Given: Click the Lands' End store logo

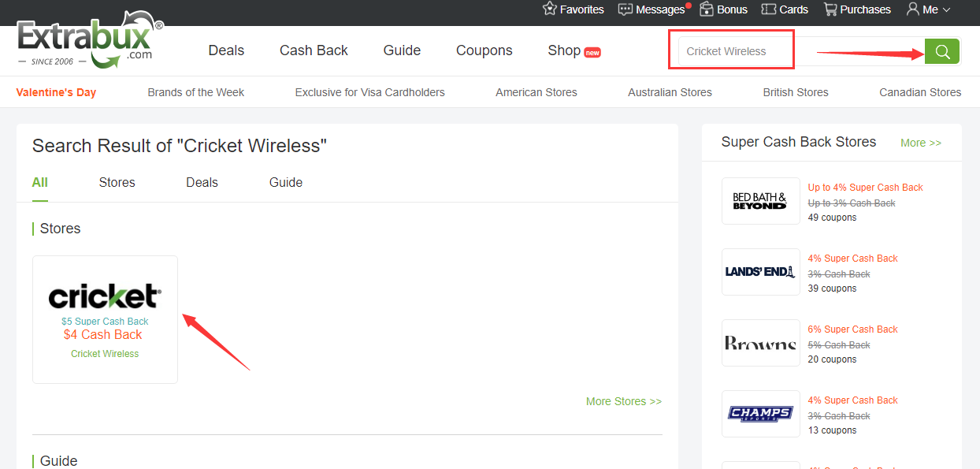Looking at the screenshot, I should tap(760, 272).
